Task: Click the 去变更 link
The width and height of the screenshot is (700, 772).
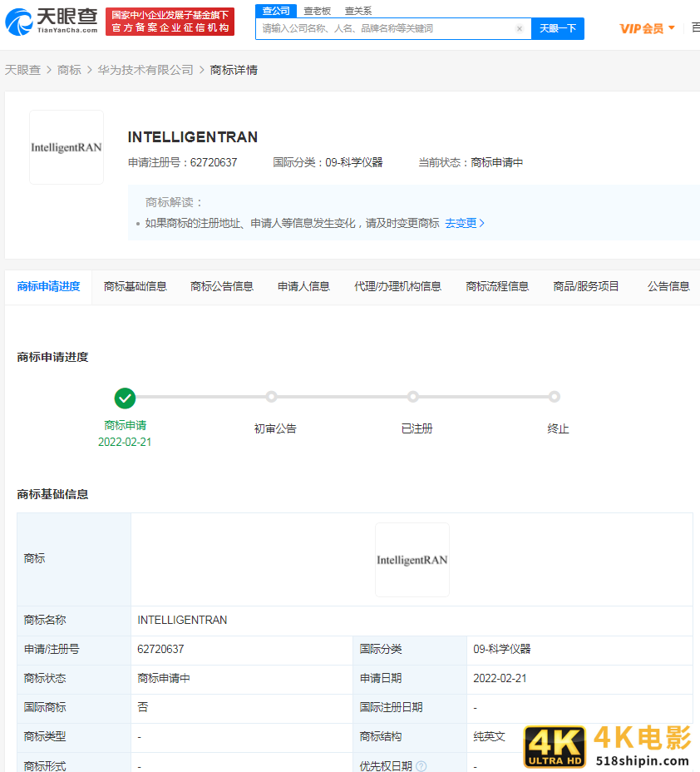Action: tap(465, 223)
